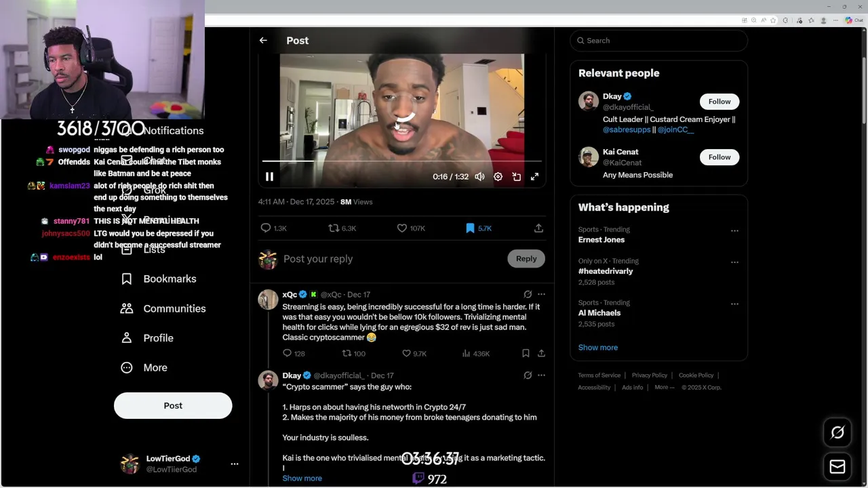
Task: Open Grok actions on xQc's reply
Action: [528, 294]
